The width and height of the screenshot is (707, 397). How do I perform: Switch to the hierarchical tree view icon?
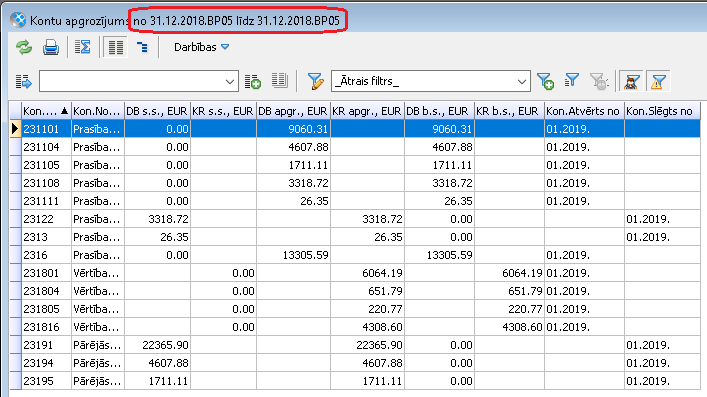pyautogui.click(x=142, y=47)
